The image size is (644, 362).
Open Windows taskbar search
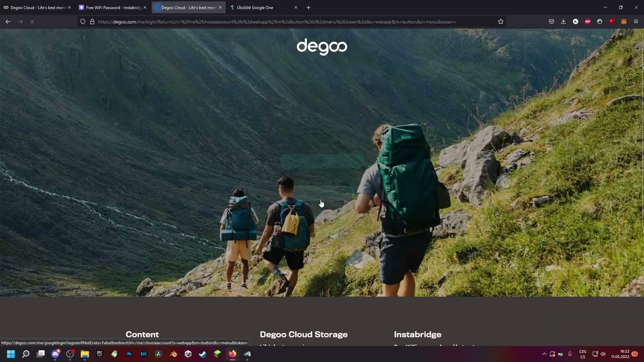[26, 354]
